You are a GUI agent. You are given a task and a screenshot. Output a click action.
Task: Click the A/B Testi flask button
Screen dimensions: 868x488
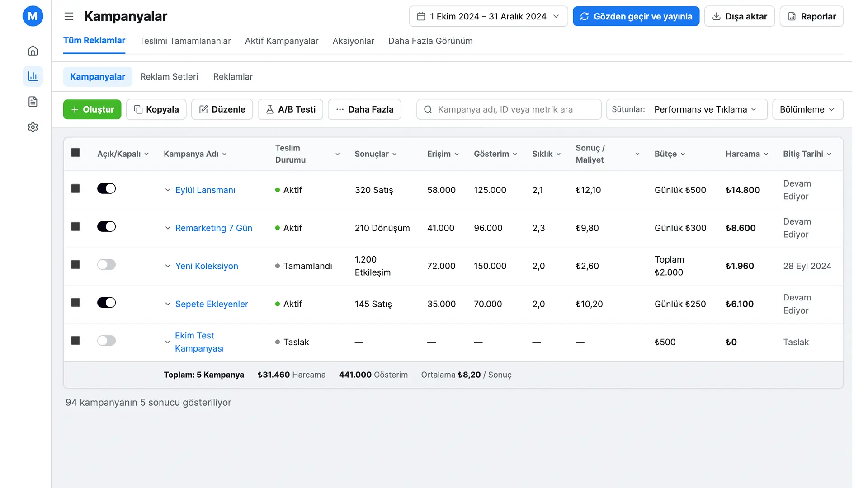[x=290, y=109]
